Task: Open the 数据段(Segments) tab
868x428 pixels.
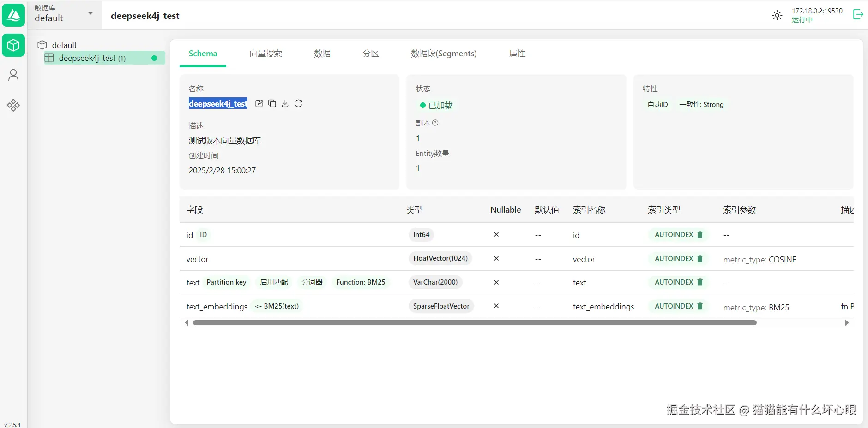Action: pos(444,53)
